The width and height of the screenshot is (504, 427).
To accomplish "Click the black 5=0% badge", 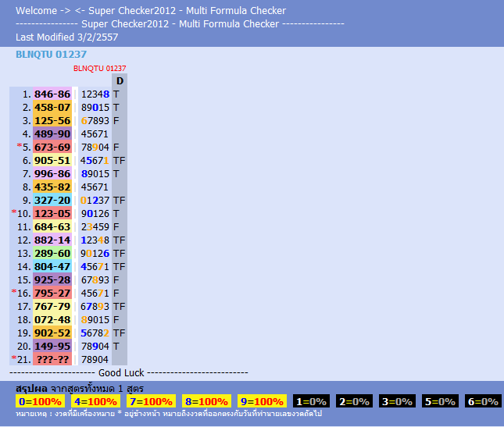I will click(441, 401).
